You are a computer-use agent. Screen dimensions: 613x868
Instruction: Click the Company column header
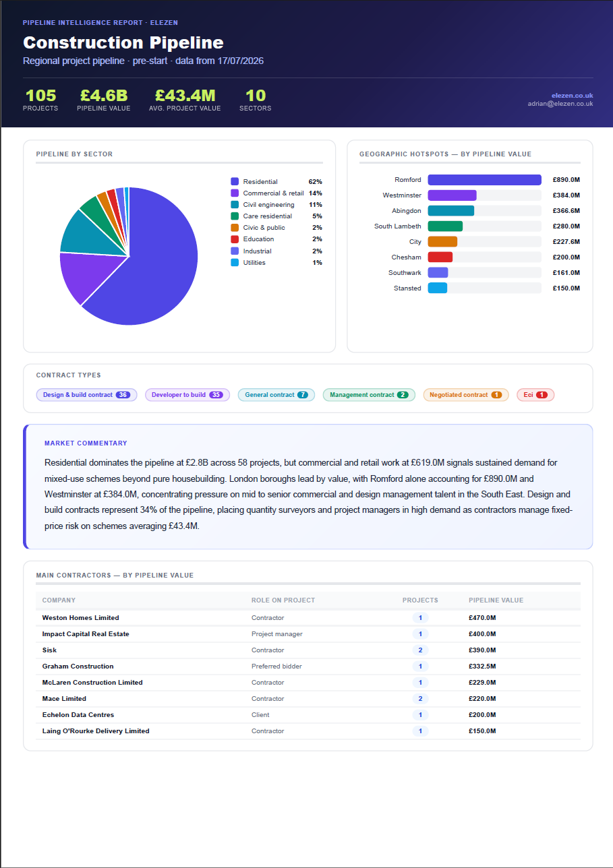59,600
